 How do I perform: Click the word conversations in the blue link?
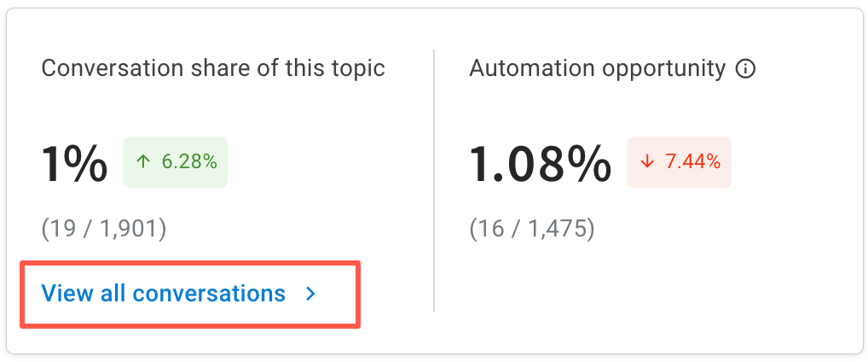click(x=209, y=293)
